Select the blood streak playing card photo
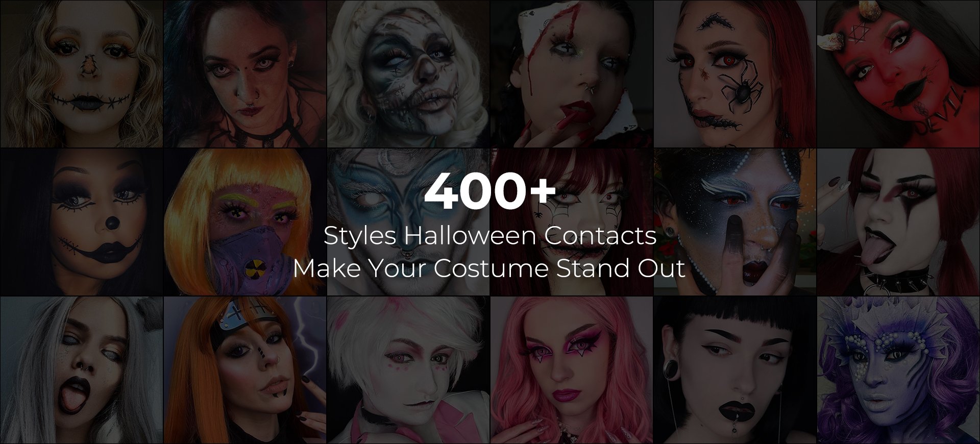This screenshot has width=980, height=444. 572,73
